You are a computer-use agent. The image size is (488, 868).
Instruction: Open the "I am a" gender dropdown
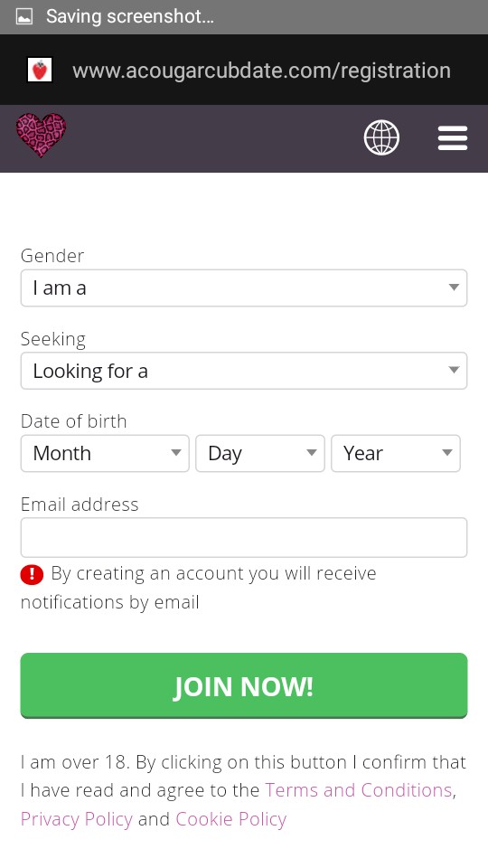tap(244, 288)
